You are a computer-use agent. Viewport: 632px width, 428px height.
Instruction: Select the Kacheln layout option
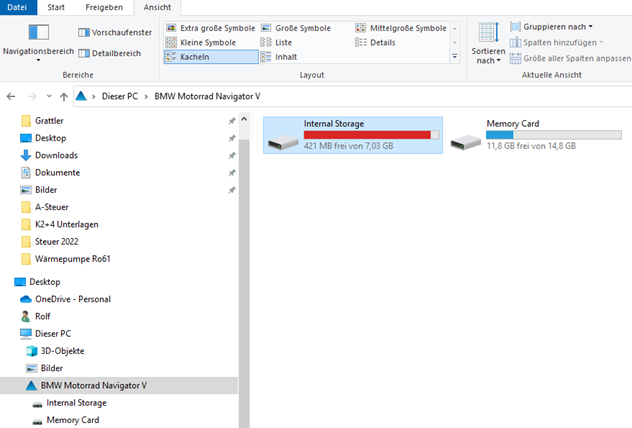click(194, 57)
